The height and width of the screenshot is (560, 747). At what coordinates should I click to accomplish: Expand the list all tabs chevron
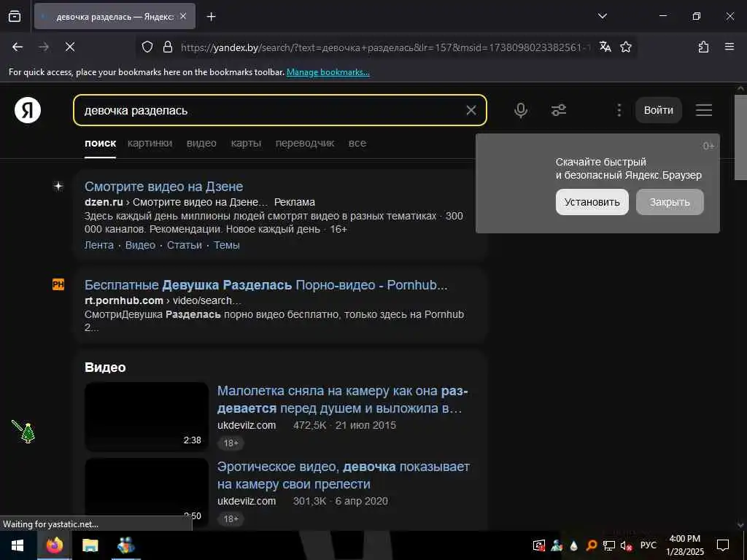point(602,16)
